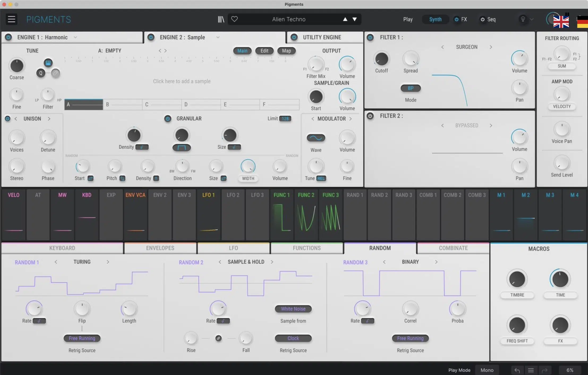This screenshot has width=588, height=375.
Task: Click the Q quantize tune icon
Action: [41, 73]
